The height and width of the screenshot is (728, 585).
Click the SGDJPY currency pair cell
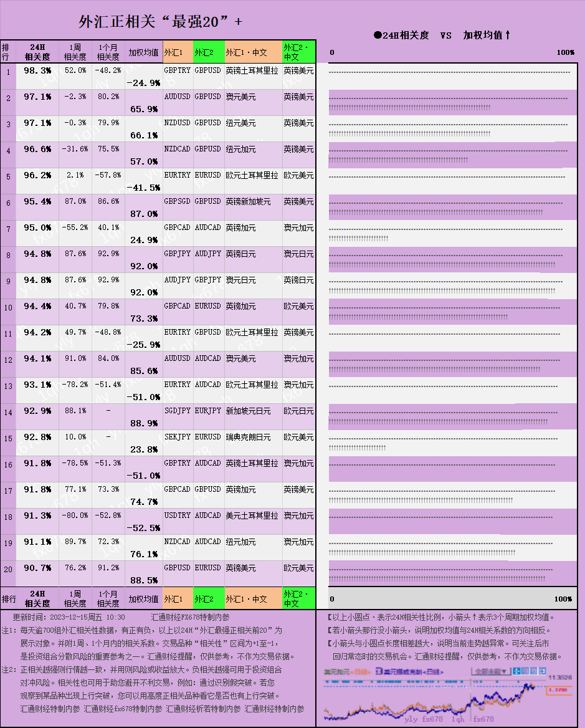[177, 411]
